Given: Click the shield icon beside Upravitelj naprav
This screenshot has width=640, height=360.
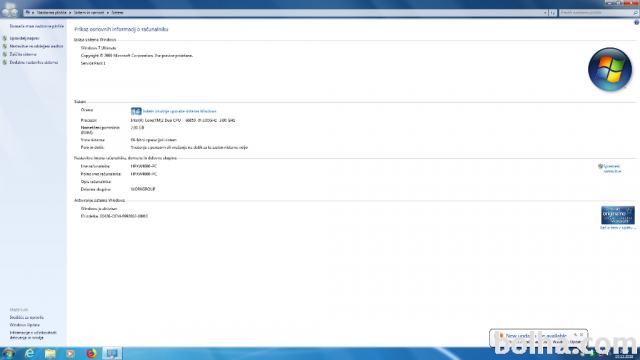Looking at the screenshot, I should pyautogui.click(x=5, y=38).
